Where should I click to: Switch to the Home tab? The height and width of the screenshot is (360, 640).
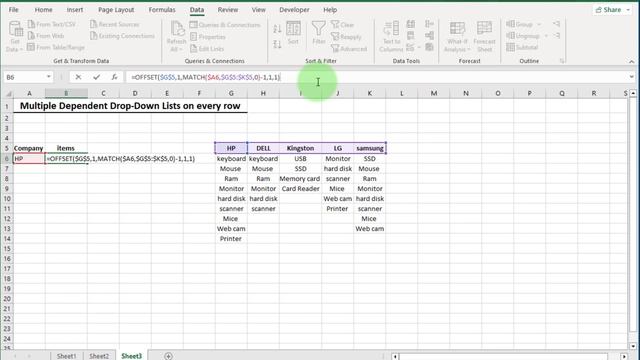point(43,9)
